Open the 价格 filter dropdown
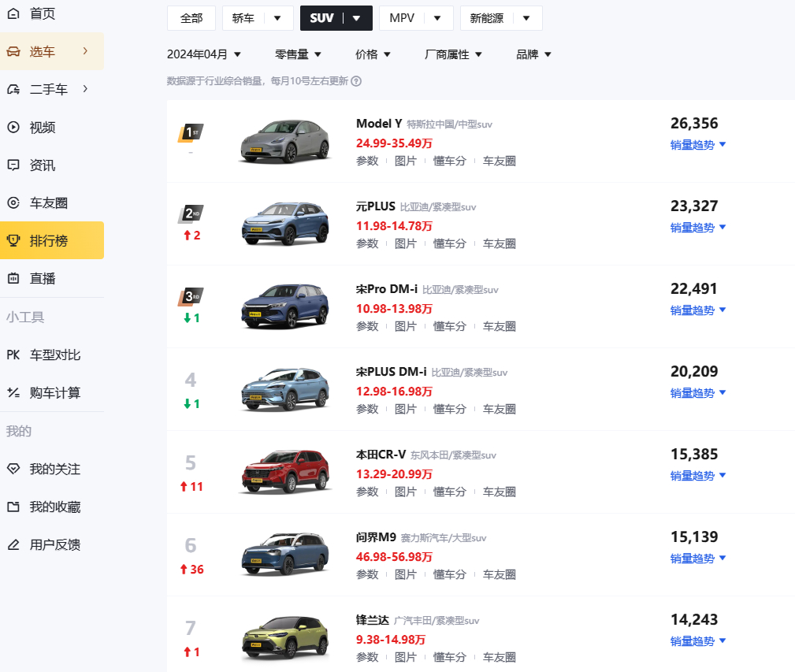Screen dimensions: 795x672 coord(373,54)
